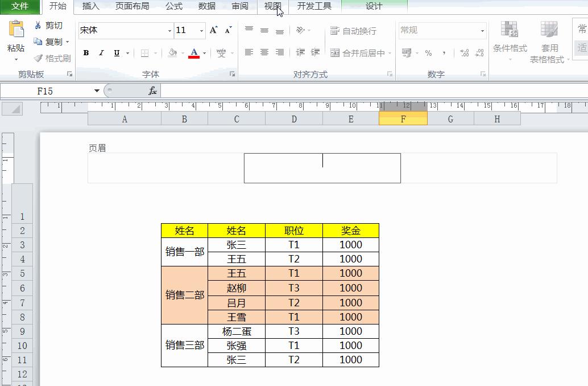The height and width of the screenshot is (386, 588).
Task: Click the Conditional Formatting icon
Action: pyautogui.click(x=510, y=29)
